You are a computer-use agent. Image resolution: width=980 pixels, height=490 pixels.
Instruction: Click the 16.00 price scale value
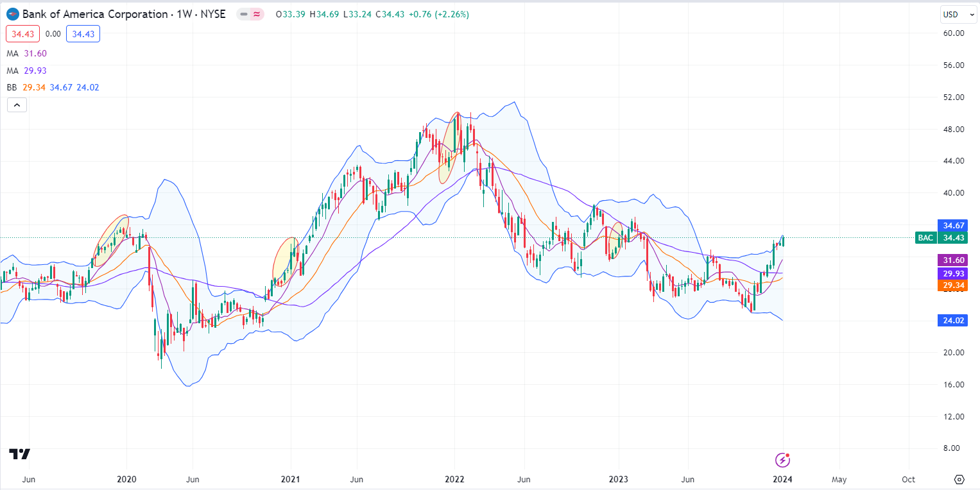coord(952,385)
